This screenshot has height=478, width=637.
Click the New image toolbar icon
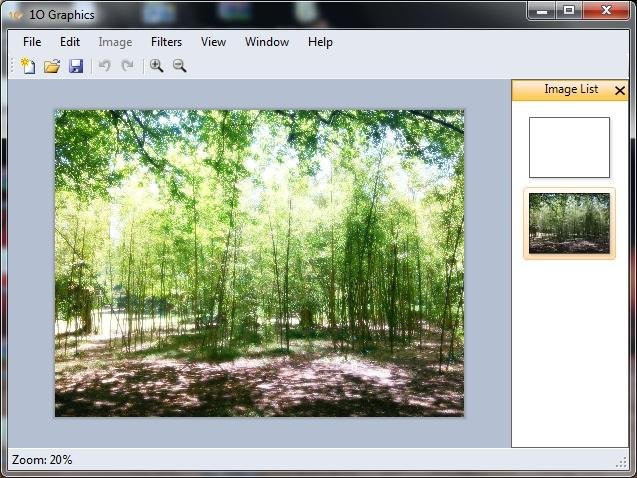tap(28, 66)
